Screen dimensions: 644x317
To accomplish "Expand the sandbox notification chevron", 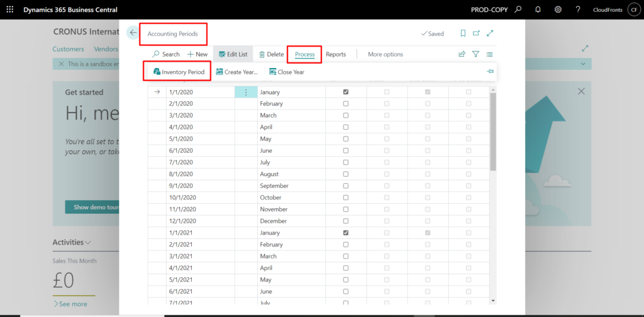I will (x=583, y=64).
